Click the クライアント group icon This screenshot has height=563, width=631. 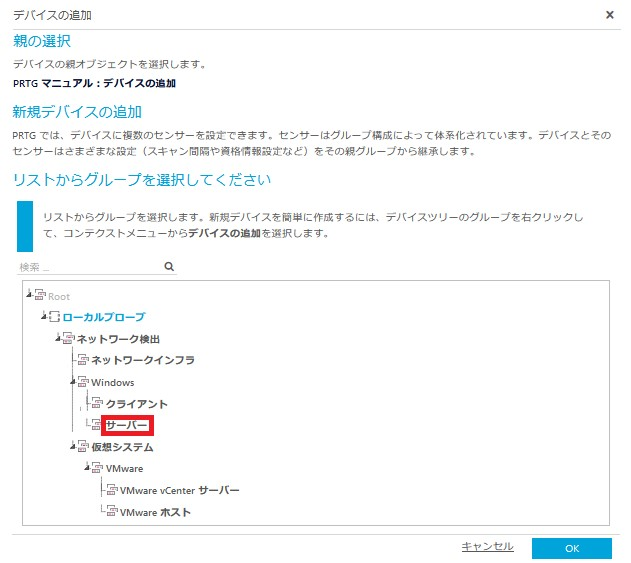coord(97,403)
